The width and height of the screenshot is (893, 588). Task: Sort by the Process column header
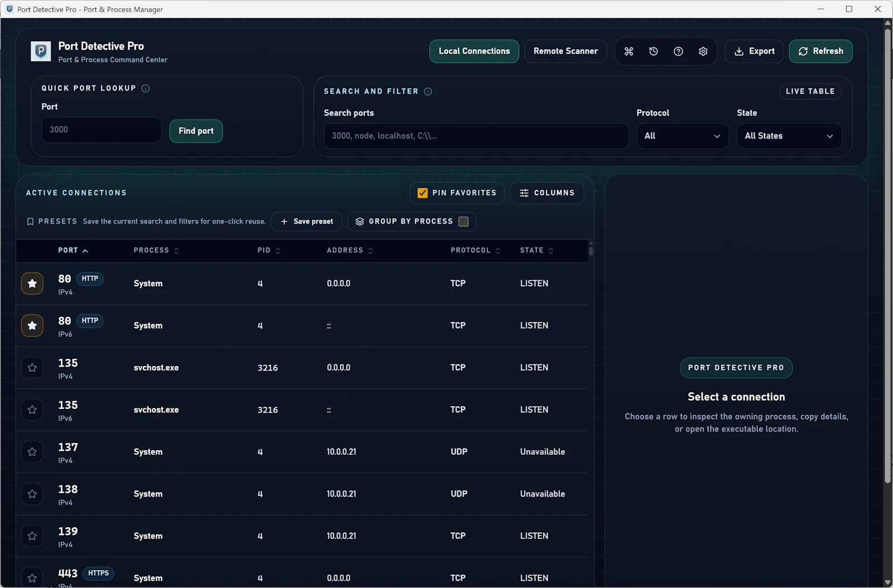[156, 250]
